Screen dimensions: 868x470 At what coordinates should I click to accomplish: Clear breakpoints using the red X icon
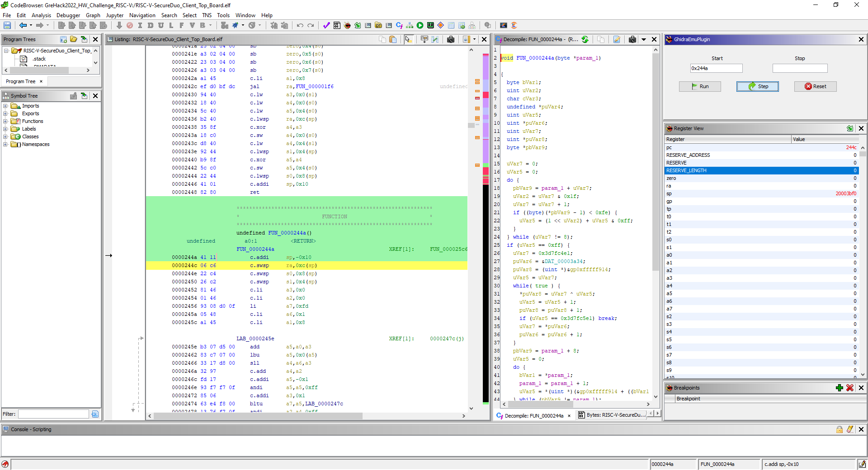pos(850,388)
